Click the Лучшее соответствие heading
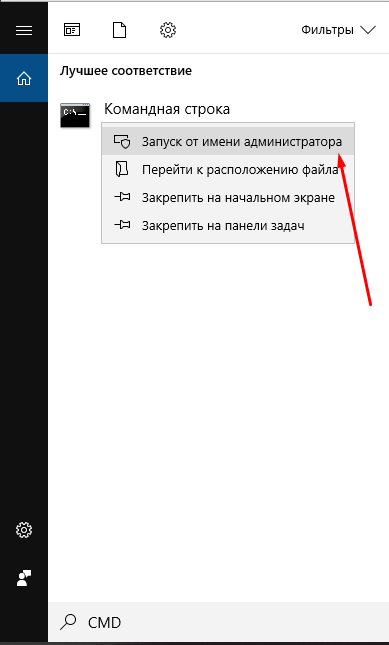 pyautogui.click(x=126, y=71)
